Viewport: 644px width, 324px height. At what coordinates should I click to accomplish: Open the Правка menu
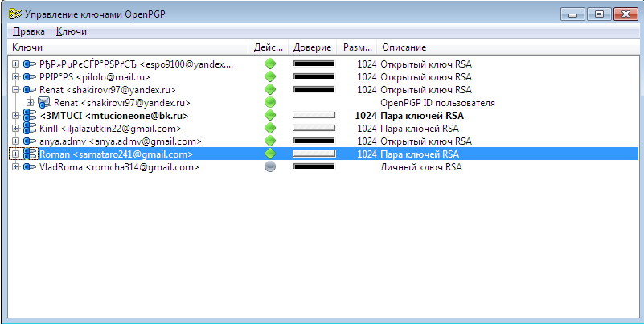(x=29, y=31)
